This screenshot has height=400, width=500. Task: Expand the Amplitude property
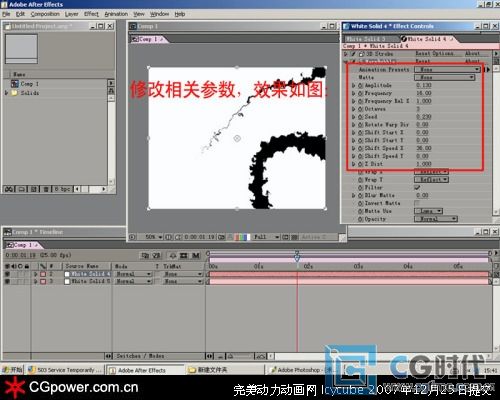point(354,85)
